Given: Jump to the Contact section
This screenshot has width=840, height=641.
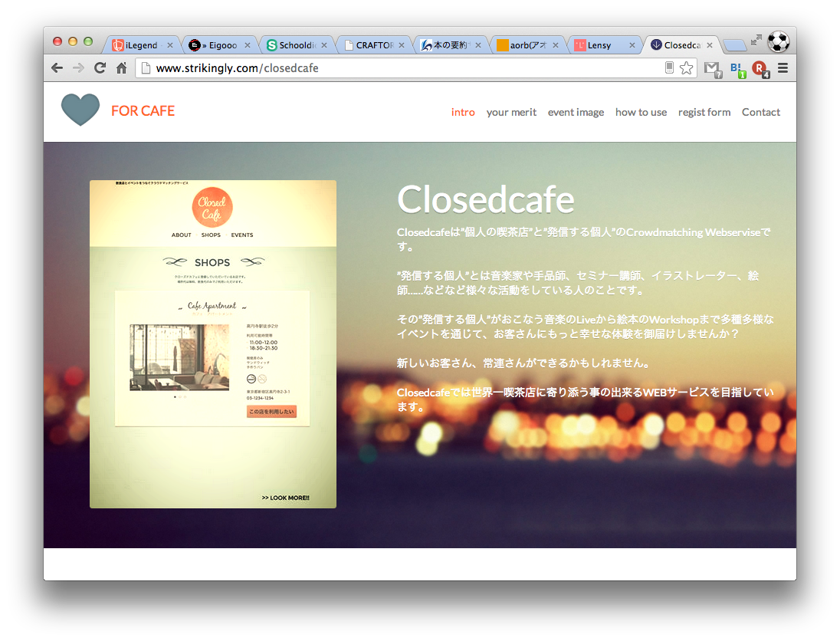Looking at the screenshot, I should pyautogui.click(x=760, y=112).
